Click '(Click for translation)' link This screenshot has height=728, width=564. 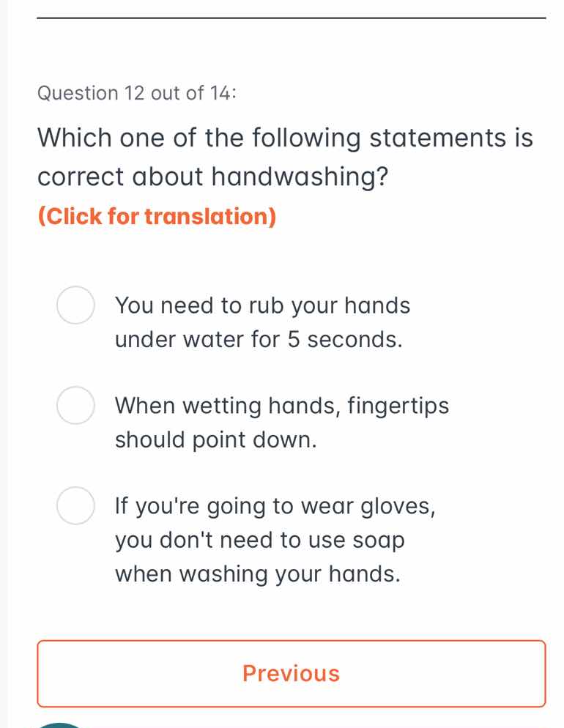[157, 216]
